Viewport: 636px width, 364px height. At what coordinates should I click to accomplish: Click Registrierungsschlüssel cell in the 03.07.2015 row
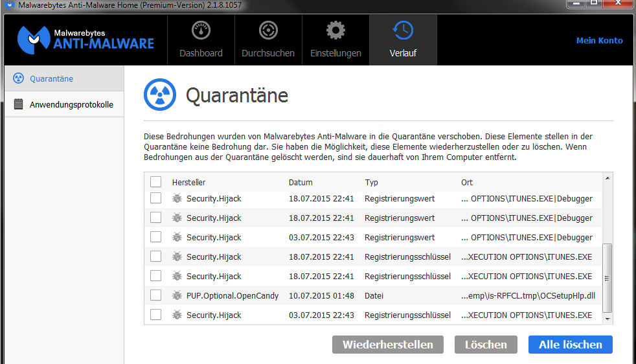click(x=407, y=315)
